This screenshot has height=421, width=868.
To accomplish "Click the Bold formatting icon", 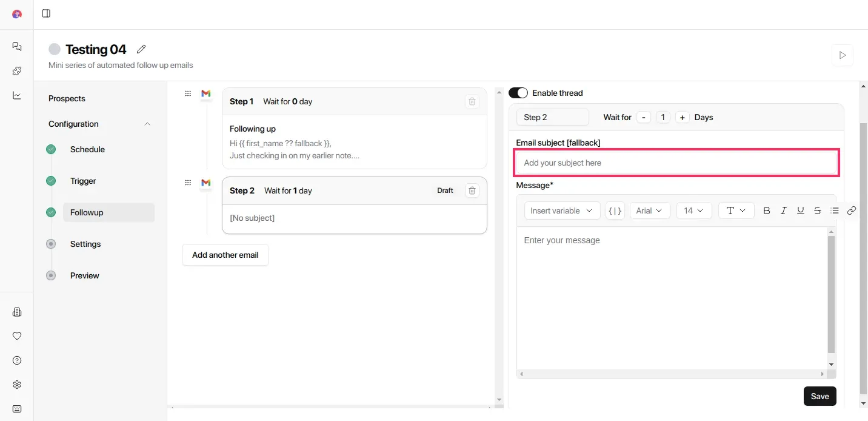I will (767, 210).
